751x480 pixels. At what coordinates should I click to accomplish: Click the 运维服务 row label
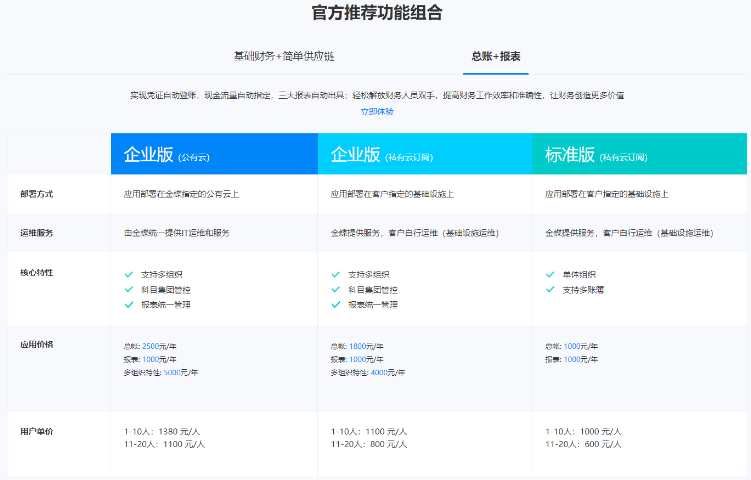pyautogui.click(x=36, y=233)
